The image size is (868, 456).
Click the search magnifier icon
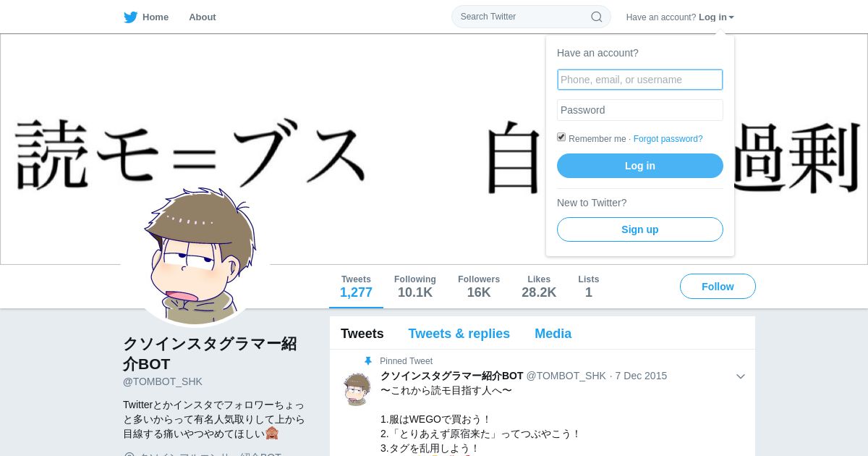pyautogui.click(x=597, y=17)
